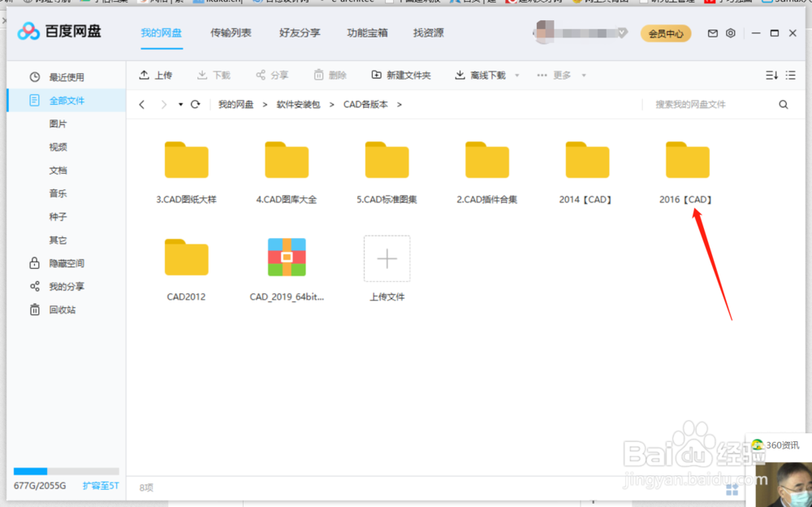
Task: Click the 上传文件 plus tile
Action: tap(387, 258)
